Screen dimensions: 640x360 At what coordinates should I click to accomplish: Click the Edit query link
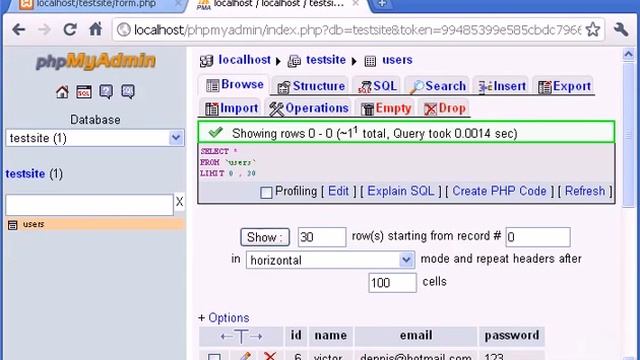[x=338, y=191]
